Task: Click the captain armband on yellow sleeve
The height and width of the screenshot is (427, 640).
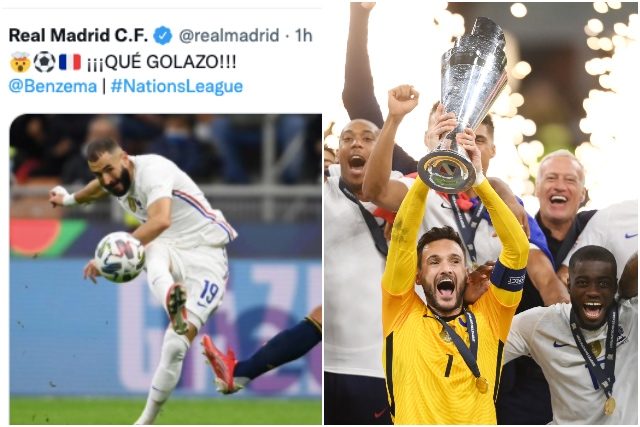Action: click(x=508, y=277)
